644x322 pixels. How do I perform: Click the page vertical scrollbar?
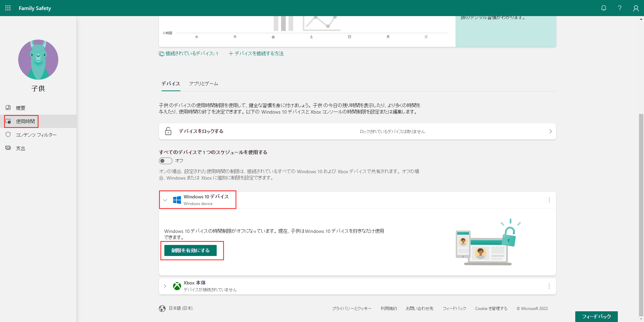coord(641,214)
